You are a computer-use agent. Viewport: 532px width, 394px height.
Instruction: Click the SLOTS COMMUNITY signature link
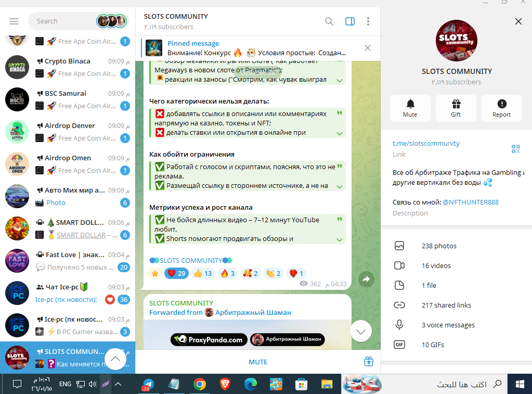[191, 261]
